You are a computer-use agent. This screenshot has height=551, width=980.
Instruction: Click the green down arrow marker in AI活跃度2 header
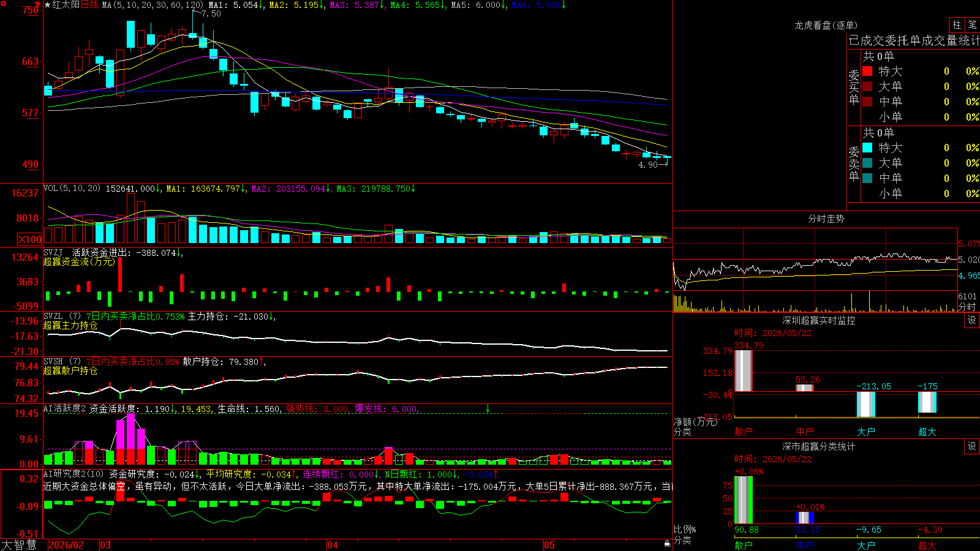tap(488, 408)
